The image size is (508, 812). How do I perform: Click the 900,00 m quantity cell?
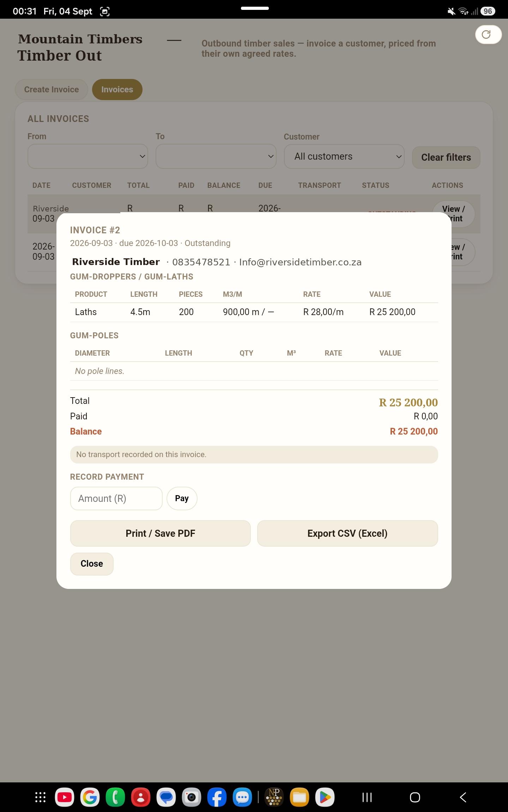[248, 312]
